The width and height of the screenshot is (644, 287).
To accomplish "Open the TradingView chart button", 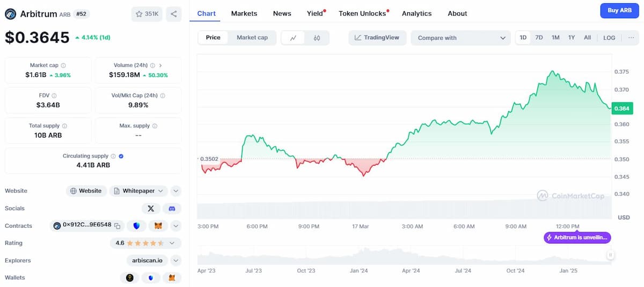I will point(378,38).
